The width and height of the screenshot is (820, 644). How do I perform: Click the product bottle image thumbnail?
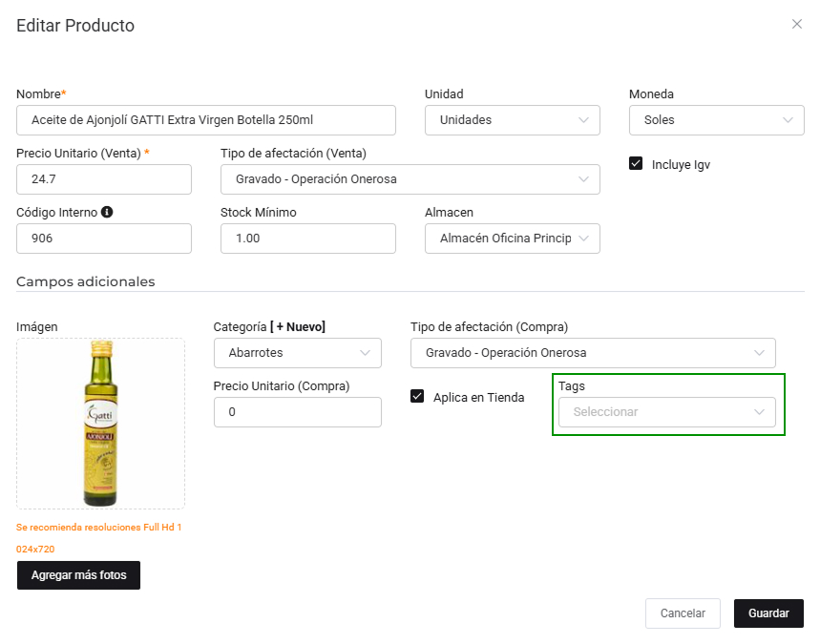(100, 423)
